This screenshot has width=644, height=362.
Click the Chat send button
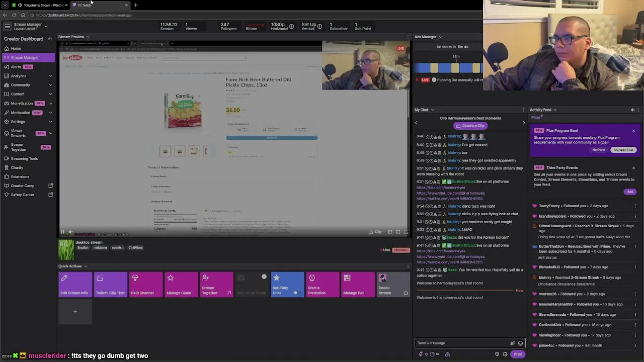coord(518,354)
